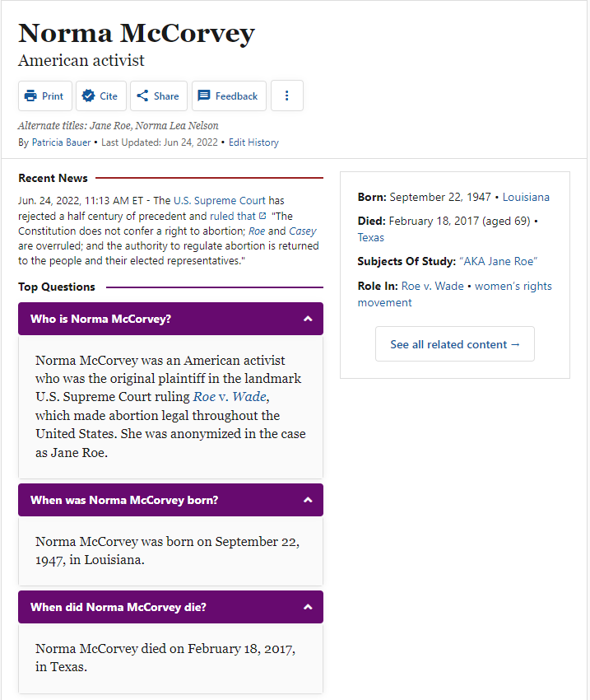This screenshot has height=700, width=590.
Task: Collapse the 'Who is Norma McCorvey?' question
Action: click(x=170, y=319)
